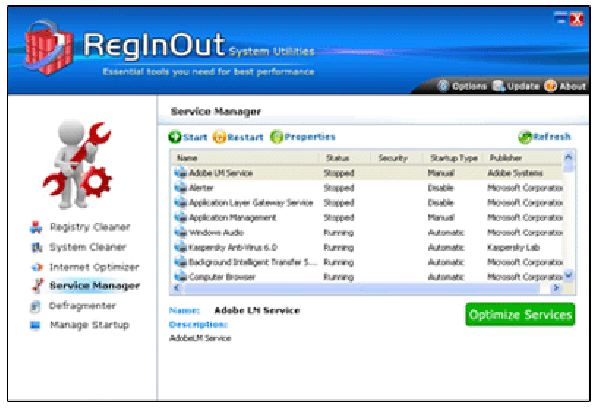Select Background Intelligent Transfer service name

point(253,262)
